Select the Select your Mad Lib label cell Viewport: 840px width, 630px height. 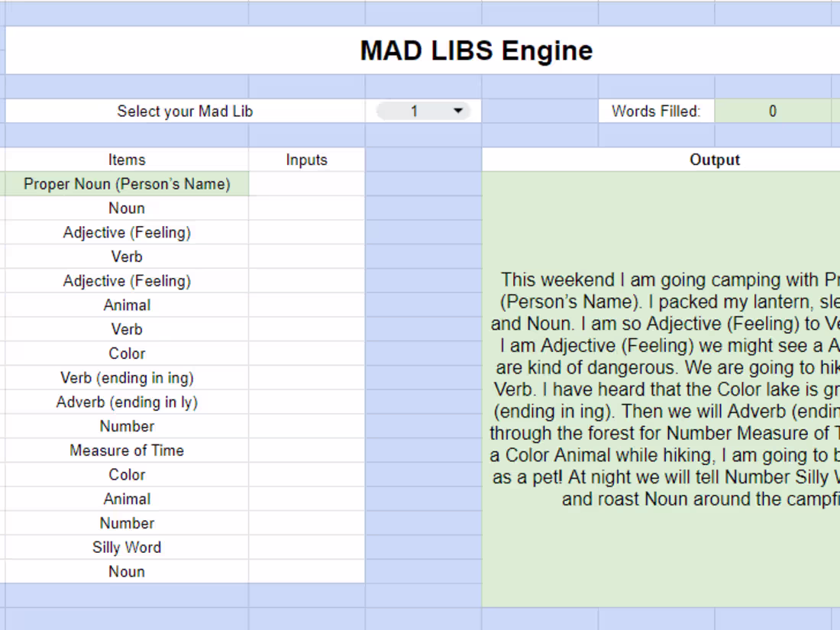(184, 111)
